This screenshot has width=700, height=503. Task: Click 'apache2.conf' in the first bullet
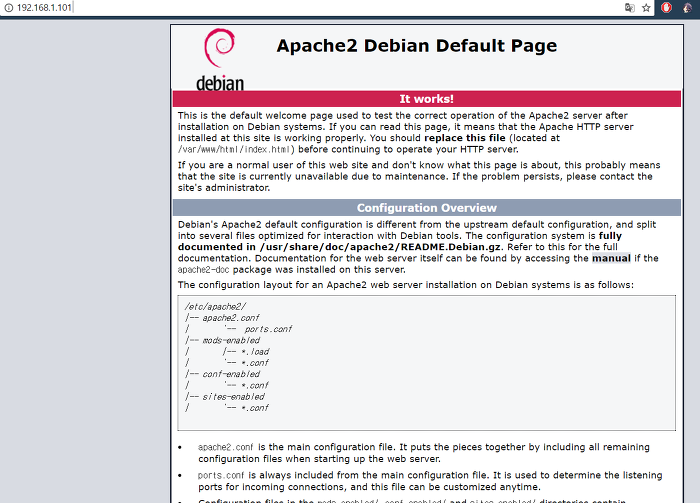pos(225,447)
